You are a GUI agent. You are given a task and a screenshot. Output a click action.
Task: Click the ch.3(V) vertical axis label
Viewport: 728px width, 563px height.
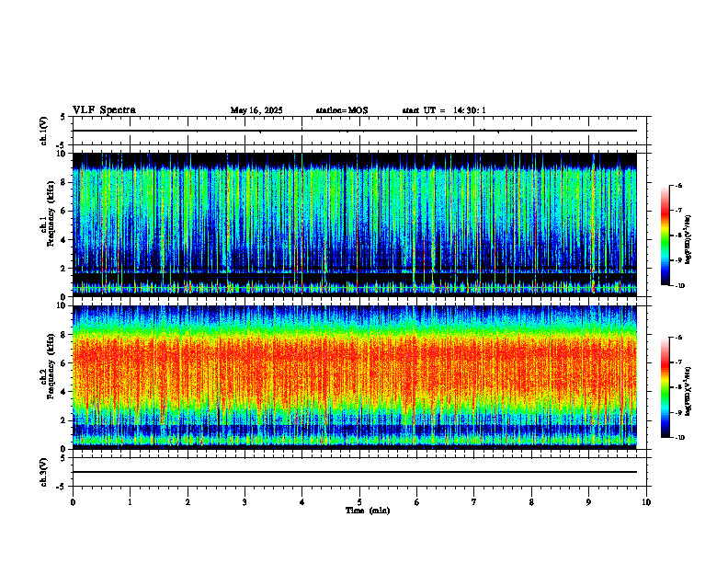pyautogui.click(x=44, y=472)
